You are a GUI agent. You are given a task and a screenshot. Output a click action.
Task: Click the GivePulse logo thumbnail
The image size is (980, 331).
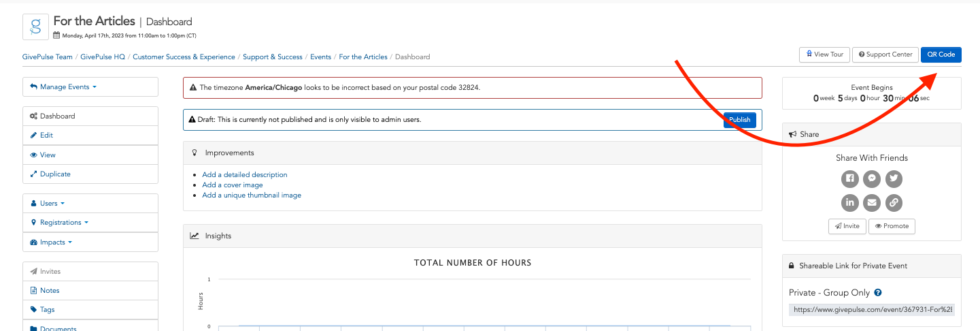35,26
